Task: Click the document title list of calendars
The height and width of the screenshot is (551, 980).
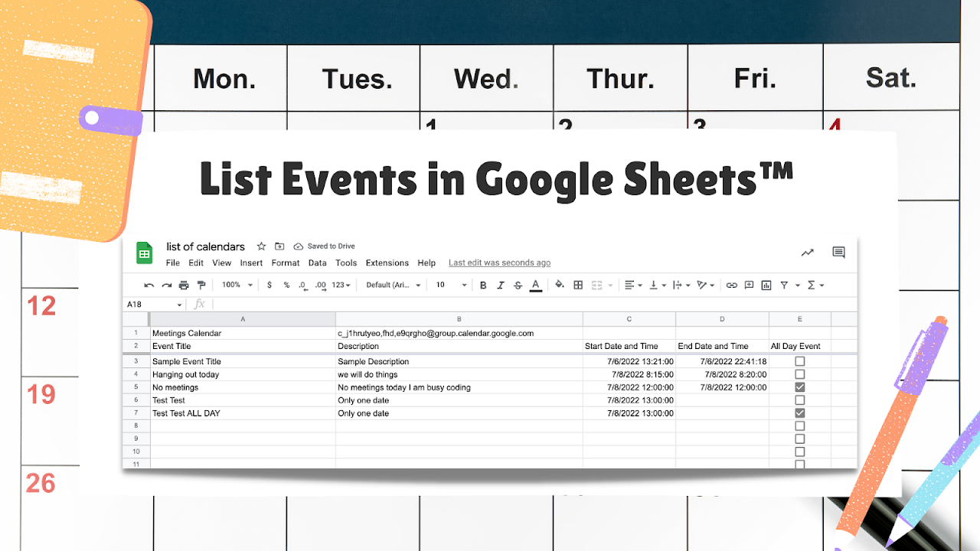Action: (x=206, y=246)
